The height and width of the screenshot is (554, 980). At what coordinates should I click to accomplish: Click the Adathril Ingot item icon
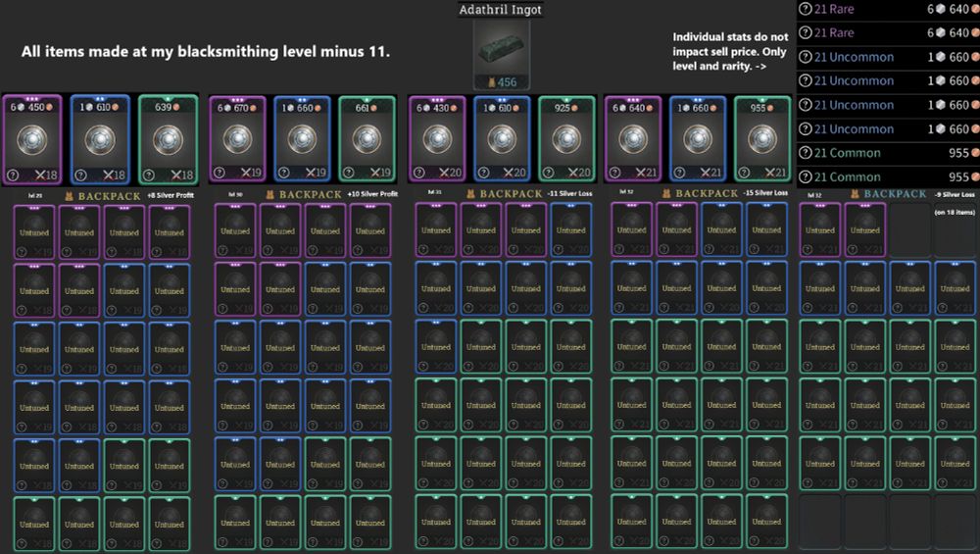click(500, 48)
